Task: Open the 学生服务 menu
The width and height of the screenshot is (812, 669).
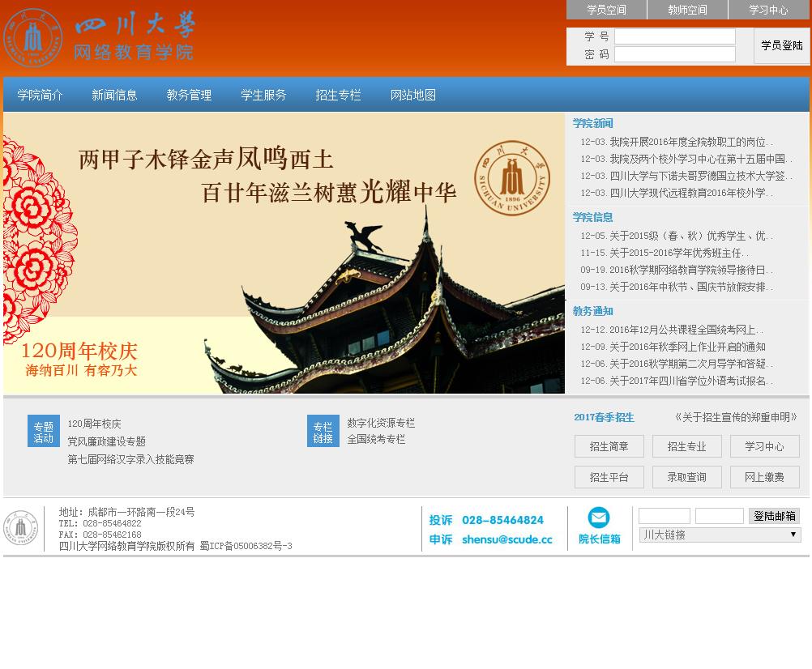Action: 263,96
